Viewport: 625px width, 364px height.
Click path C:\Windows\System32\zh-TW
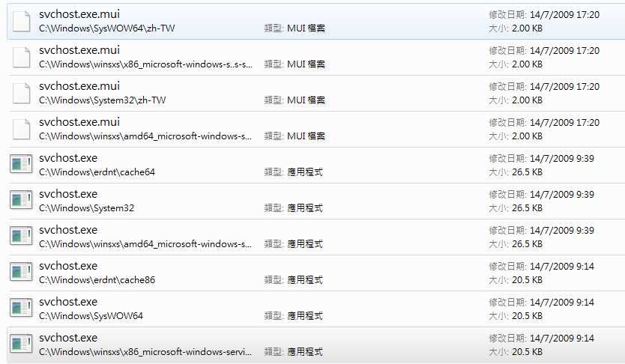pyautogui.click(x=103, y=100)
